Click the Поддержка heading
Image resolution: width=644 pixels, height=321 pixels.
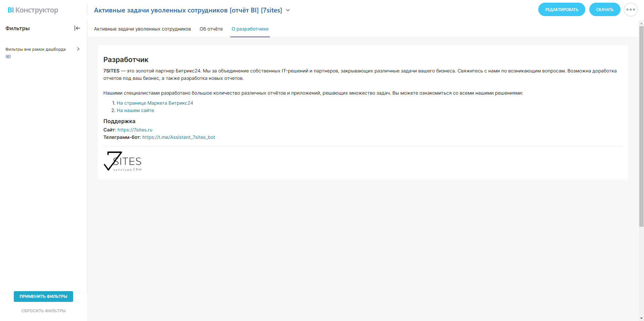(x=119, y=121)
